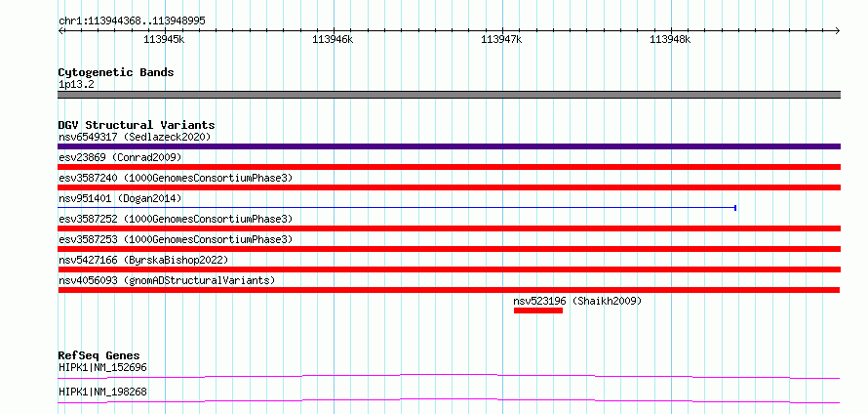Open esv3587253 (1000GenomesConsortiumPhase3) label
Viewport: 868px width, 414px height.
(x=176, y=239)
